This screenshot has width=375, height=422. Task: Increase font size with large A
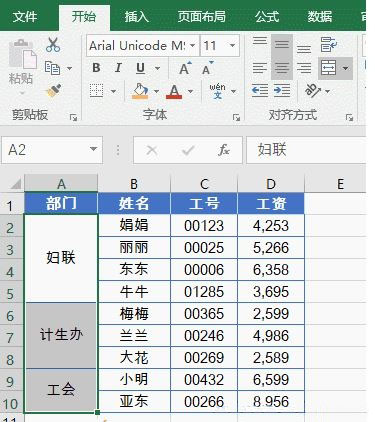coord(185,68)
